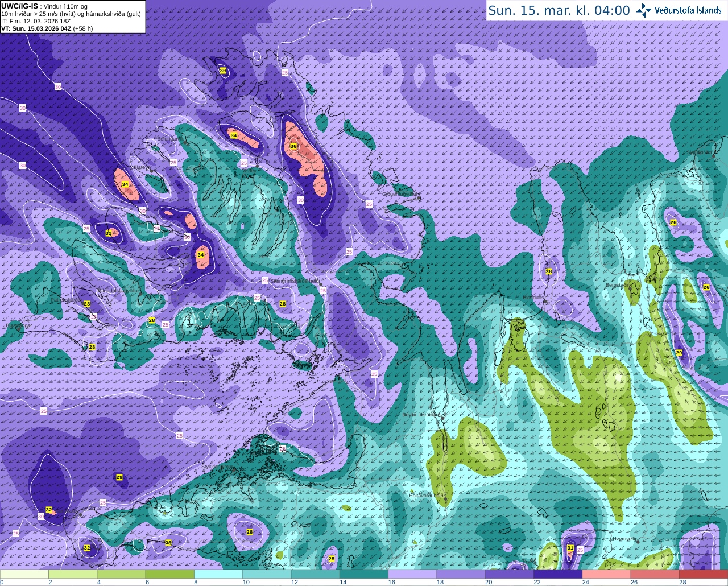Click the yellow '30' gust label near the top

point(223,71)
